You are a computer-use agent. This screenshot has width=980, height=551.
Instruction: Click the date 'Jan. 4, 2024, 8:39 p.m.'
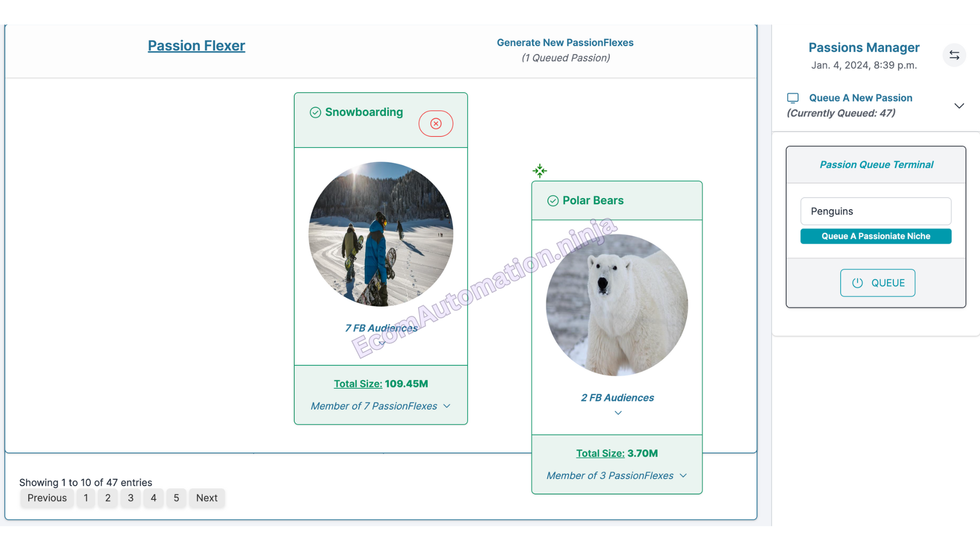tap(864, 65)
